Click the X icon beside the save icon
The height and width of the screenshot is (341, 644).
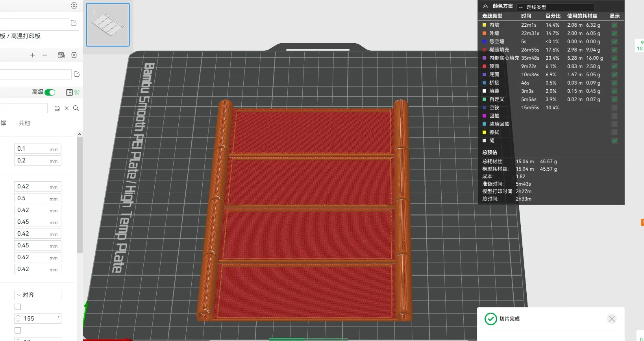click(x=67, y=108)
